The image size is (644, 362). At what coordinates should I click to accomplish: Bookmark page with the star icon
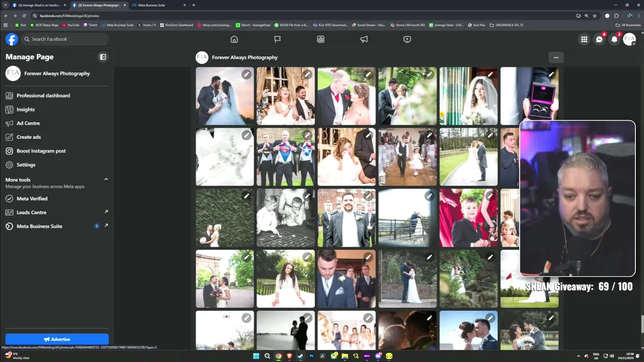tap(595, 16)
